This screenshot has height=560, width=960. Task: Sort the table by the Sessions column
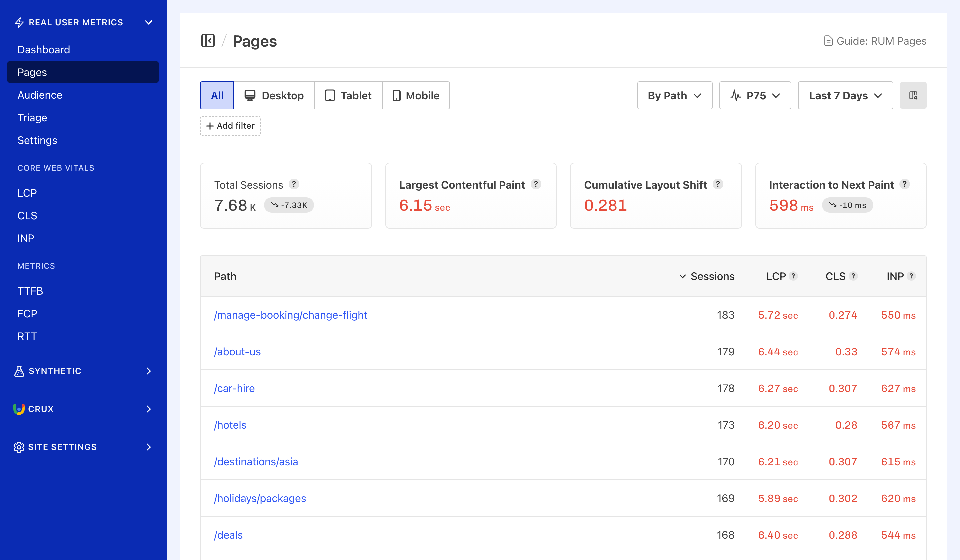point(707,276)
